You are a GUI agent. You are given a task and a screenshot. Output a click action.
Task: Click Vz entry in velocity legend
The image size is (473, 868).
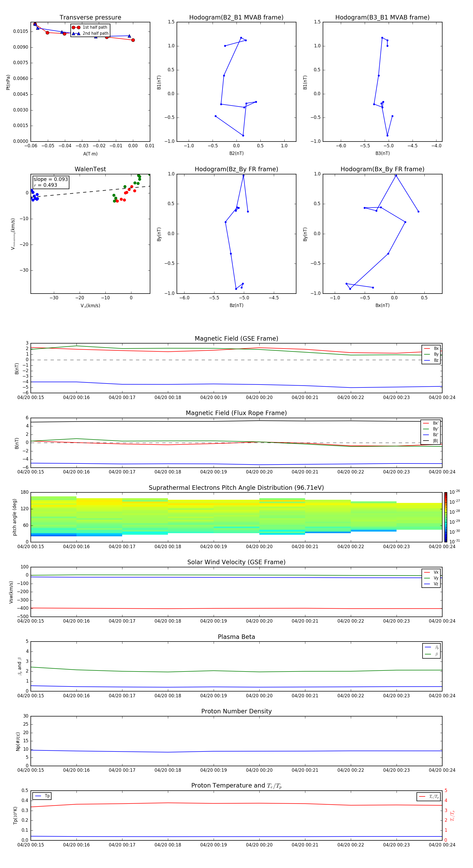point(431,584)
